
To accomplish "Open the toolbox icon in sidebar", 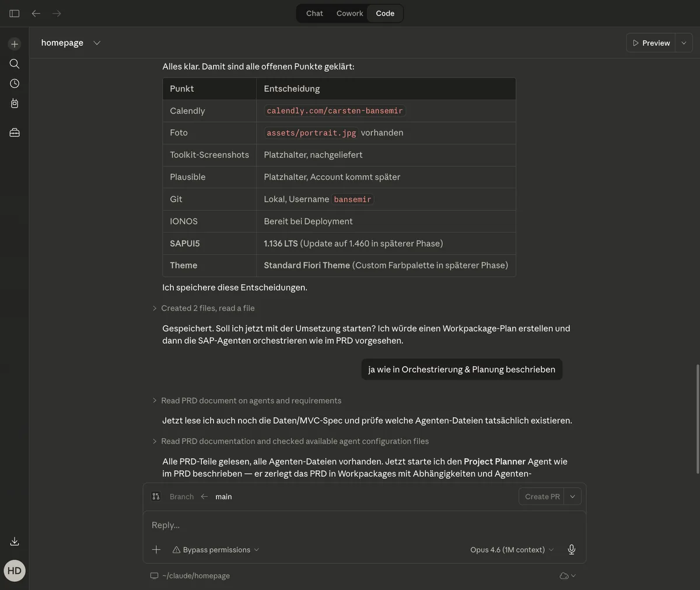I will click(x=15, y=132).
